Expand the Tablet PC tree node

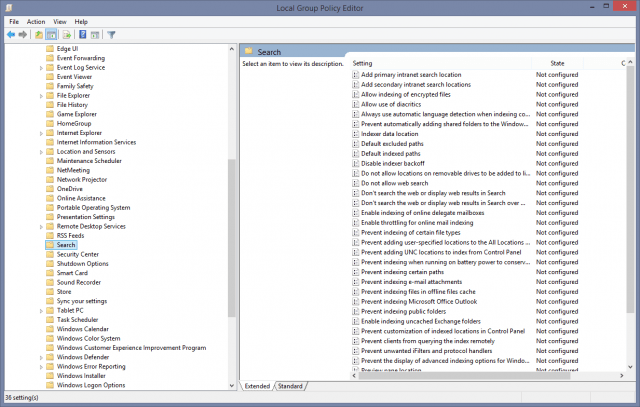coord(41,311)
